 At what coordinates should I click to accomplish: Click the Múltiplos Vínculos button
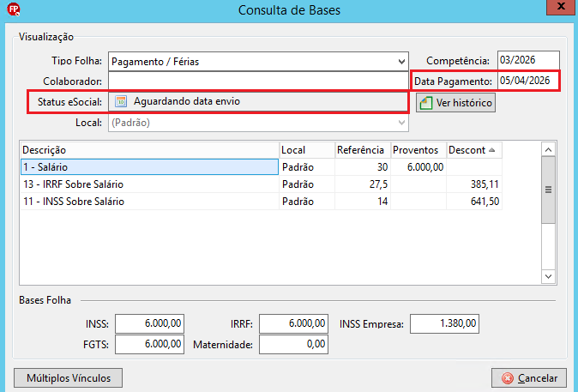click(x=69, y=378)
